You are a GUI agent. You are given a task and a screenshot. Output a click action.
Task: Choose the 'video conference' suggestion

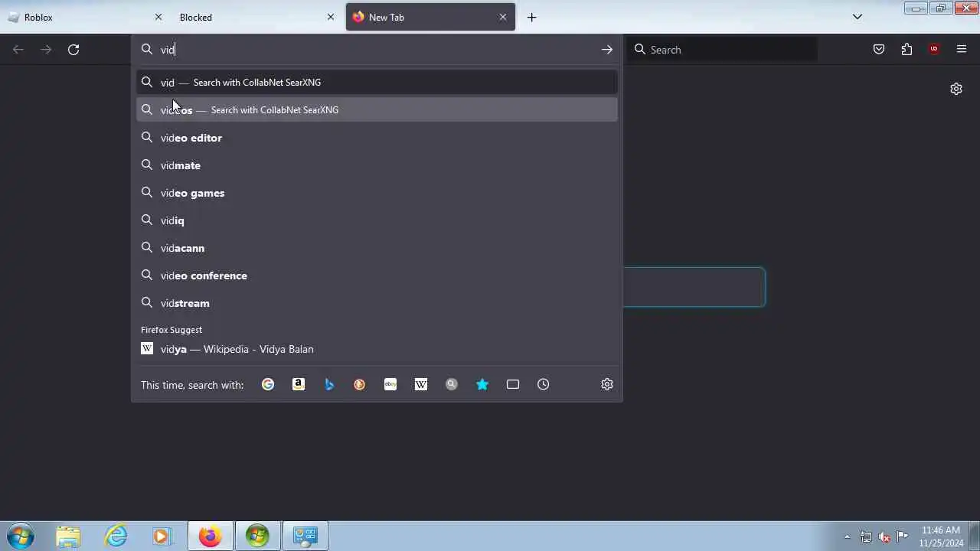(377, 275)
